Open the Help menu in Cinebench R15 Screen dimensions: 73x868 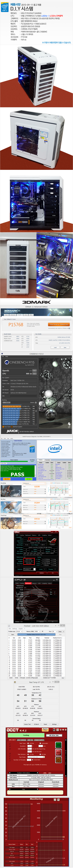[x=7, y=356]
